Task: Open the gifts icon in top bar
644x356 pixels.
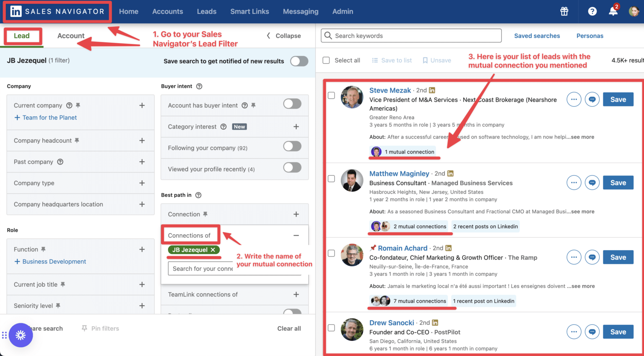Action: (564, 11)
